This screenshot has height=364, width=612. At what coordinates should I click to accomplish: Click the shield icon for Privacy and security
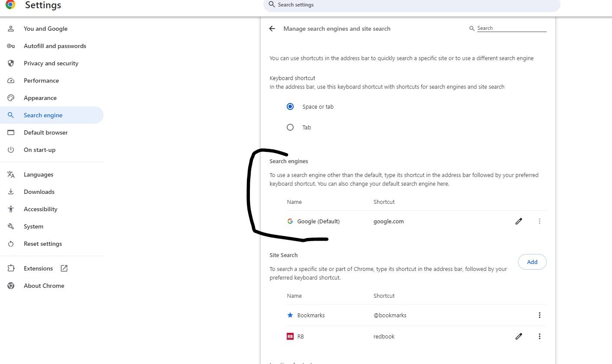pos(11,63)
